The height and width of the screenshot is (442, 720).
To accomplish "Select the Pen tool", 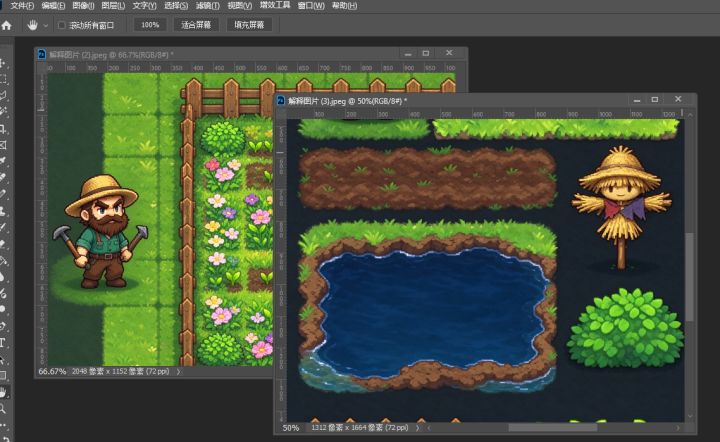I will 3,326.
